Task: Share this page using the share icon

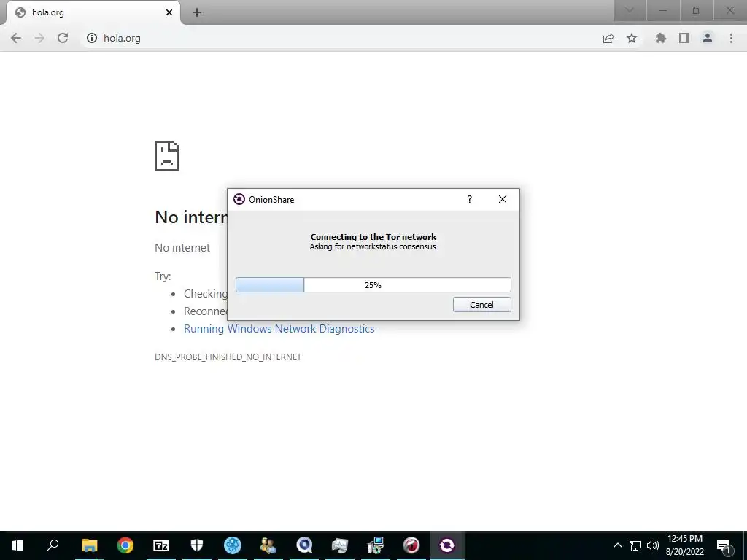Action: 608,38
